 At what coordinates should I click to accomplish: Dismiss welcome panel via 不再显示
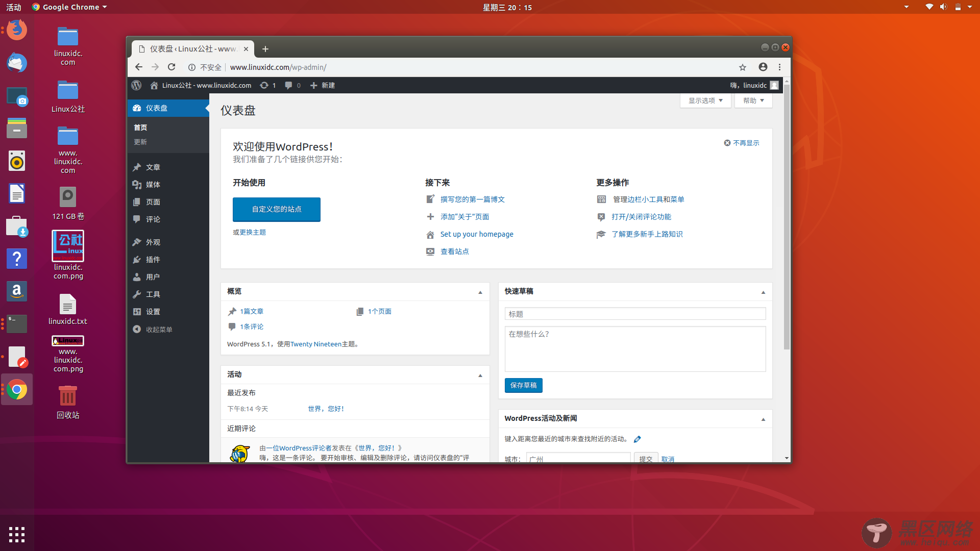(742, 143)
